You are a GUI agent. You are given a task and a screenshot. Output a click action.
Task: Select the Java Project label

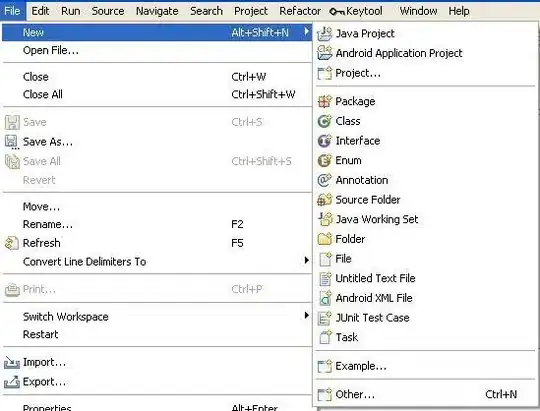pyautogui.click(x=365, y=34)
